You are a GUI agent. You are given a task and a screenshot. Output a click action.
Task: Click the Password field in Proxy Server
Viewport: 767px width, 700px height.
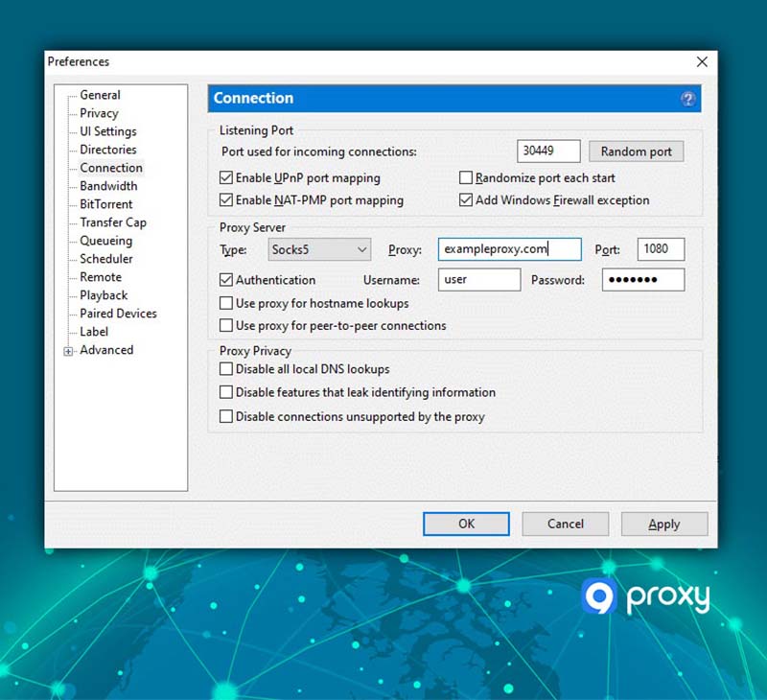(642, 280)
